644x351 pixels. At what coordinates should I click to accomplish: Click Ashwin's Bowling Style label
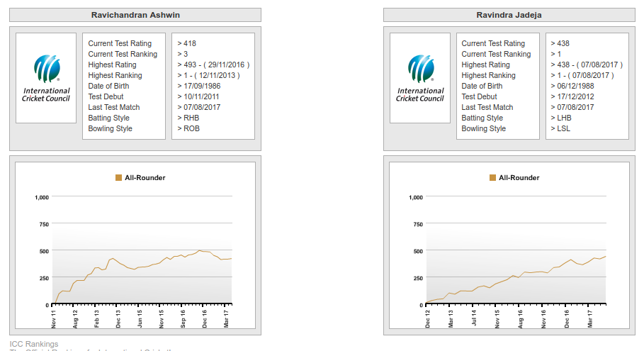(x=110, y=129)
